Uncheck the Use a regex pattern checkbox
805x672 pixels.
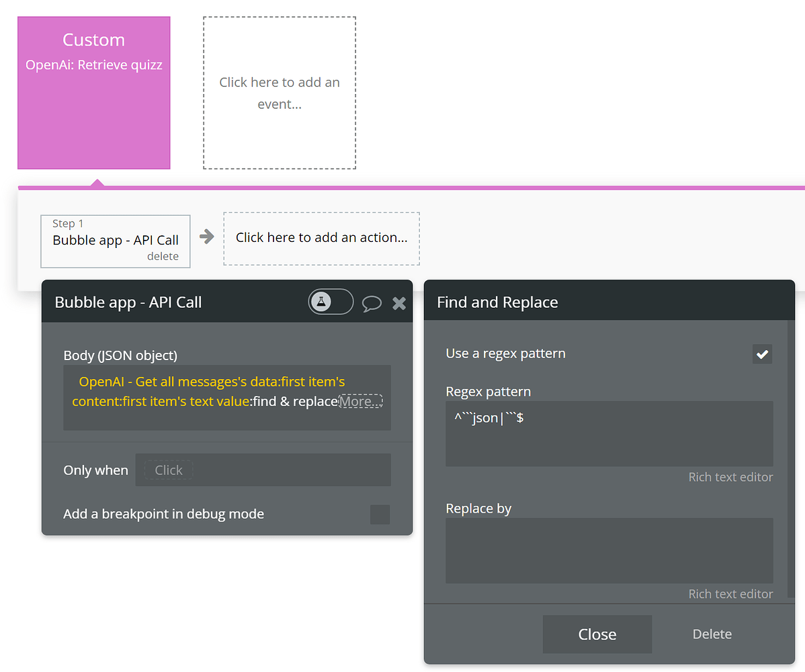tap(763, 353)
